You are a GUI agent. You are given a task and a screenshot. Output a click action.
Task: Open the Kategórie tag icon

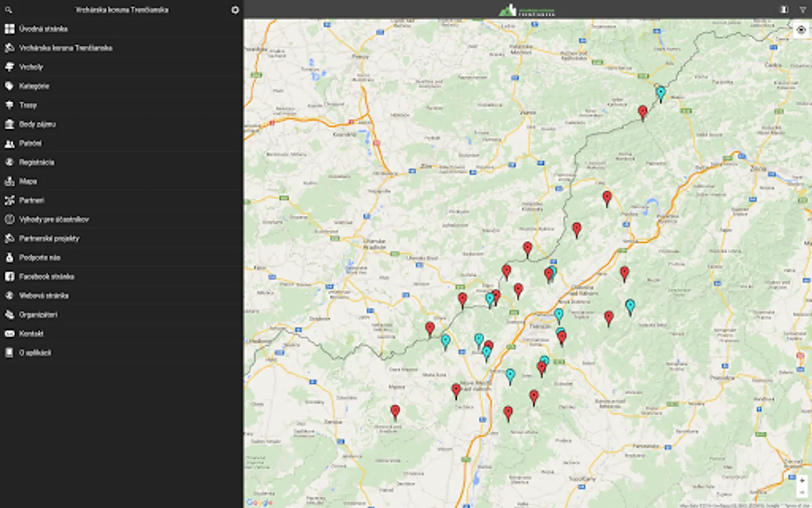pos(9,86)
